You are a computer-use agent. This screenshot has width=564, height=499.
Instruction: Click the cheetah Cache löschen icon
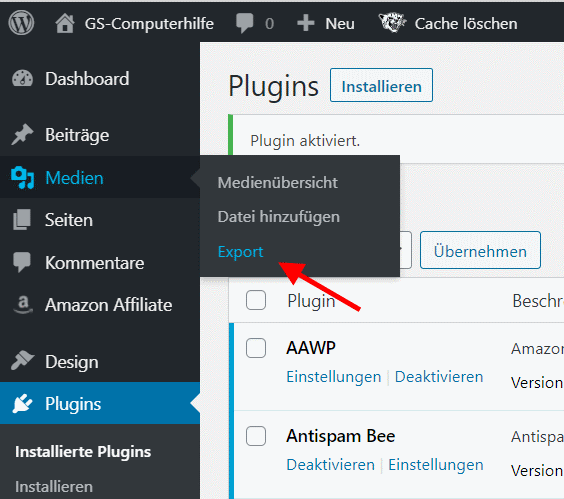(392, 23)
